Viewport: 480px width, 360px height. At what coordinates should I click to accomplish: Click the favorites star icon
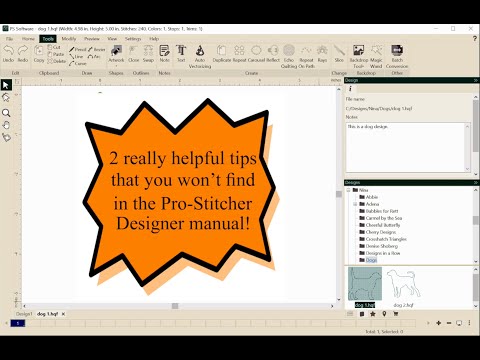tap(373, 314)
